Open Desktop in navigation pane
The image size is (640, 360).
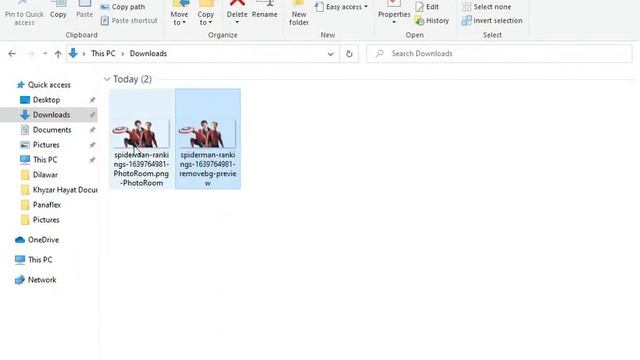(x=47, y=100)
